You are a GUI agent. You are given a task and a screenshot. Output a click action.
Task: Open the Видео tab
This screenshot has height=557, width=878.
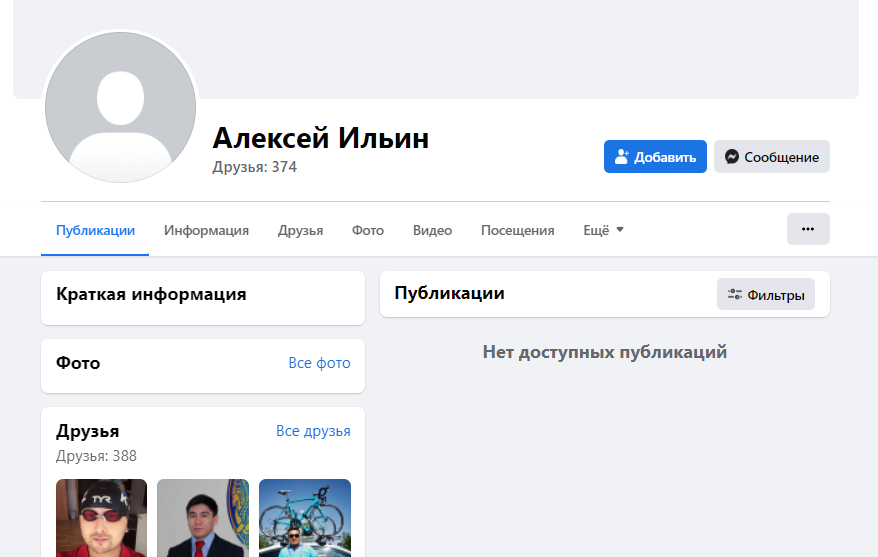click(432, 230)
